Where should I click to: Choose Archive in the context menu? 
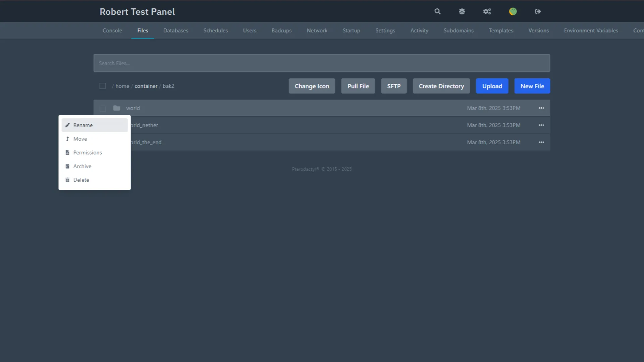coord(82,166)
